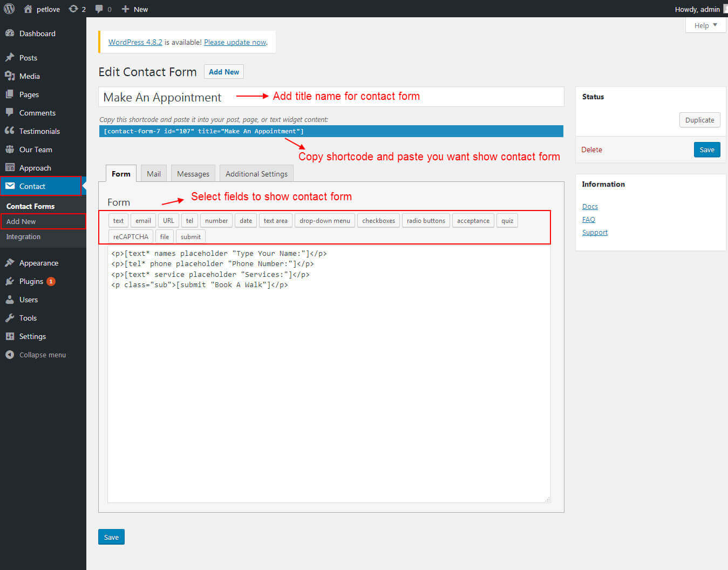Image resolution: width=728 pixels, height=570 pixels.
Task: Click the Tools wrench icon
Action: (x=10, y=317)
